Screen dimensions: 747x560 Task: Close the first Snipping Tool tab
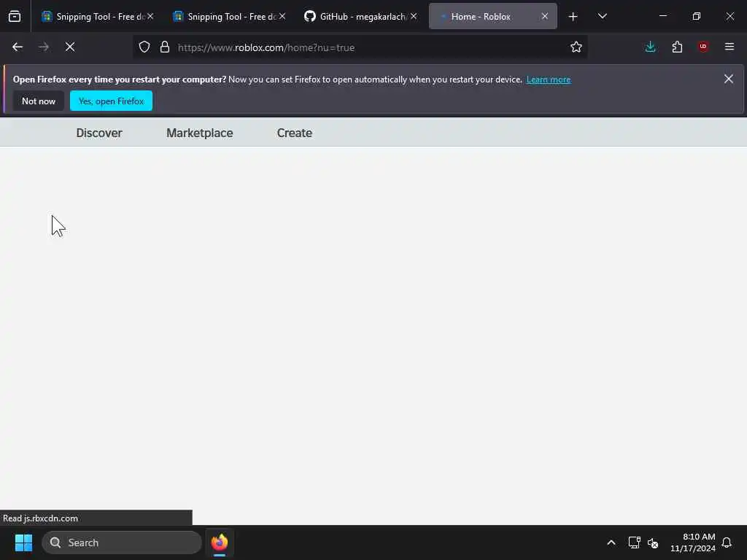coord(150,16)
